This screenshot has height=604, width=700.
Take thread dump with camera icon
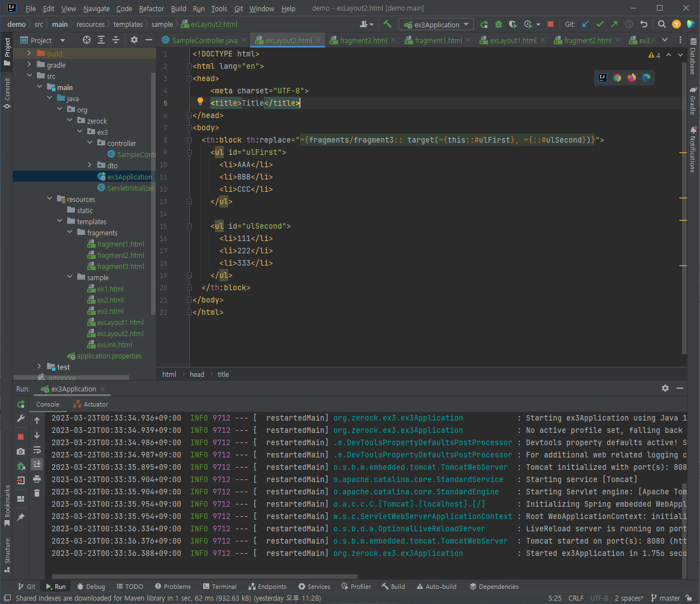(x=21, y=451)
